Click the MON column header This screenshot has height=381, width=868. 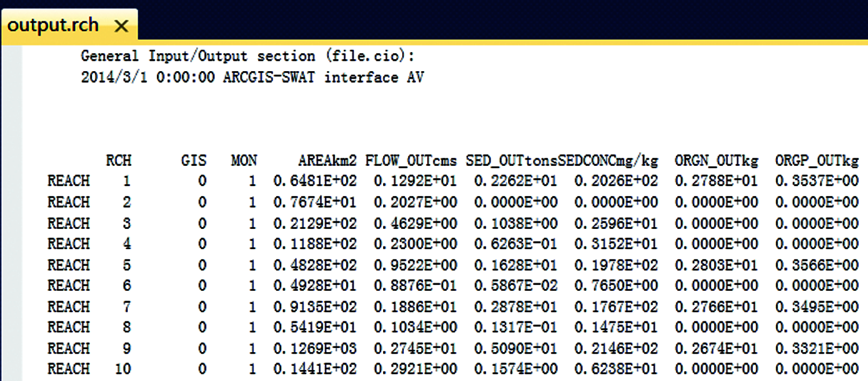pos(244,160)
